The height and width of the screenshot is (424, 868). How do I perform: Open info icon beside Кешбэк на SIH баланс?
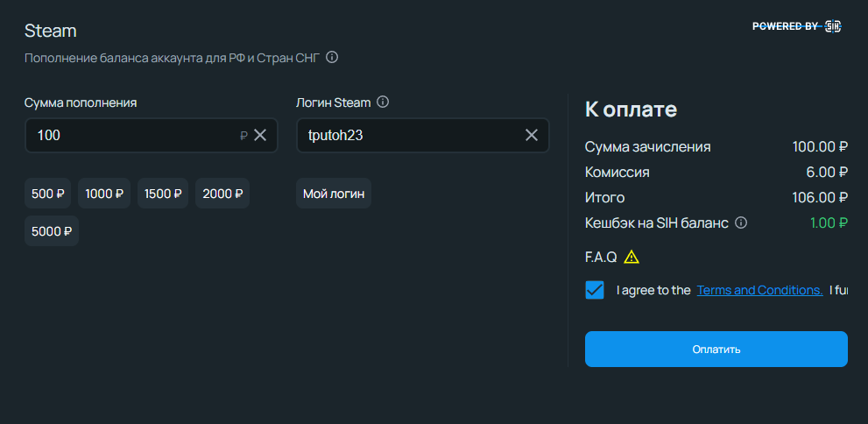[741, 223]
